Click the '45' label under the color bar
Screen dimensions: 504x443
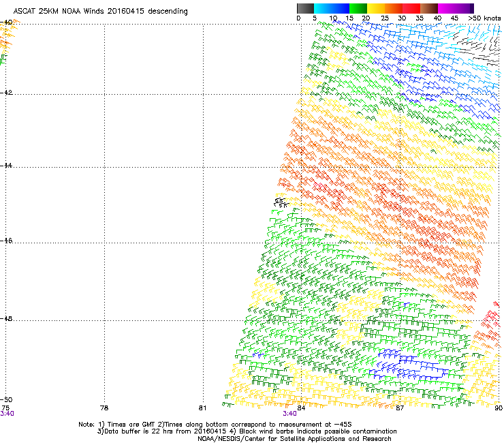tap(454, 18)
